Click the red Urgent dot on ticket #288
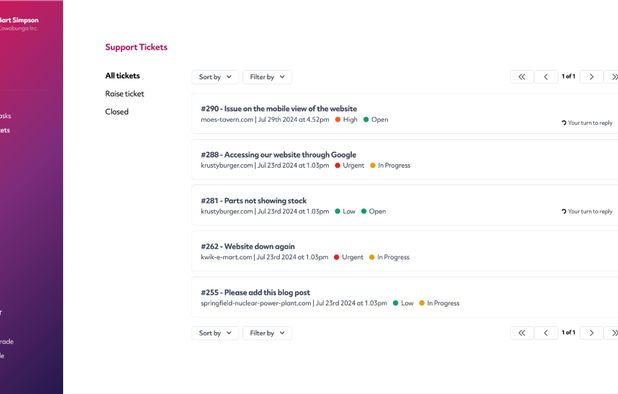Screen dimensions: 618x394 [337, 165]
